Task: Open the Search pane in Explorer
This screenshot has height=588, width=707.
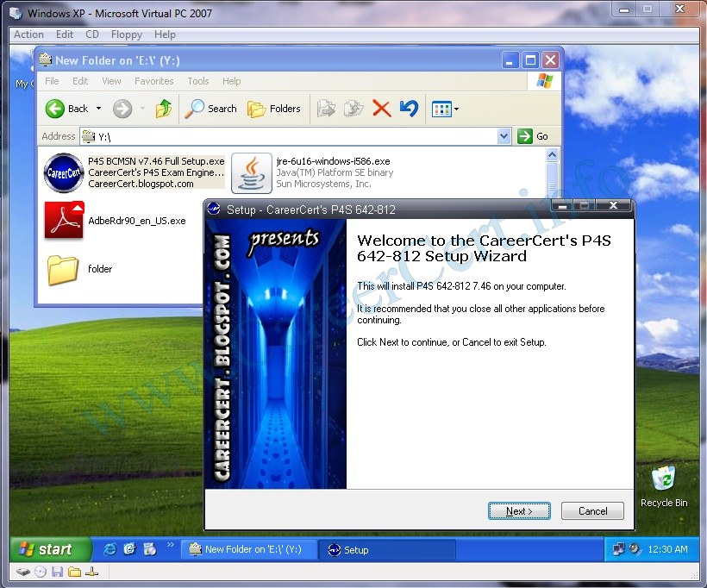Action: (x=210, y=109)
